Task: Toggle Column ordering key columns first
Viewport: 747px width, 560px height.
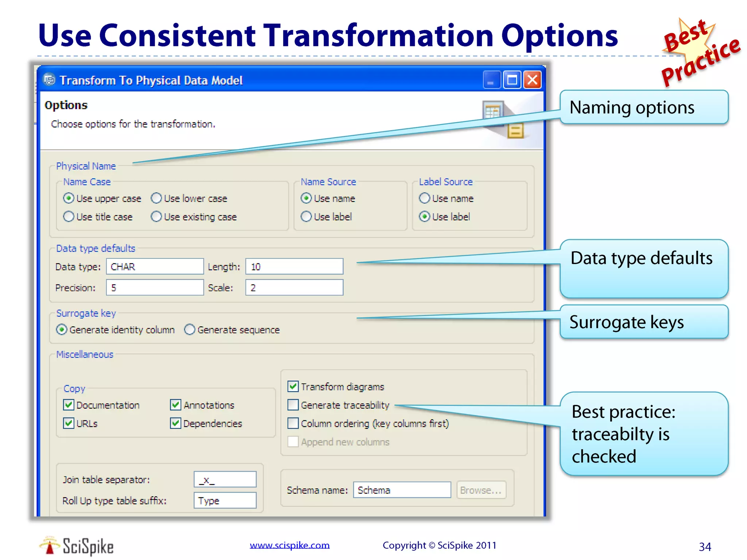Action: coord(293,423)
